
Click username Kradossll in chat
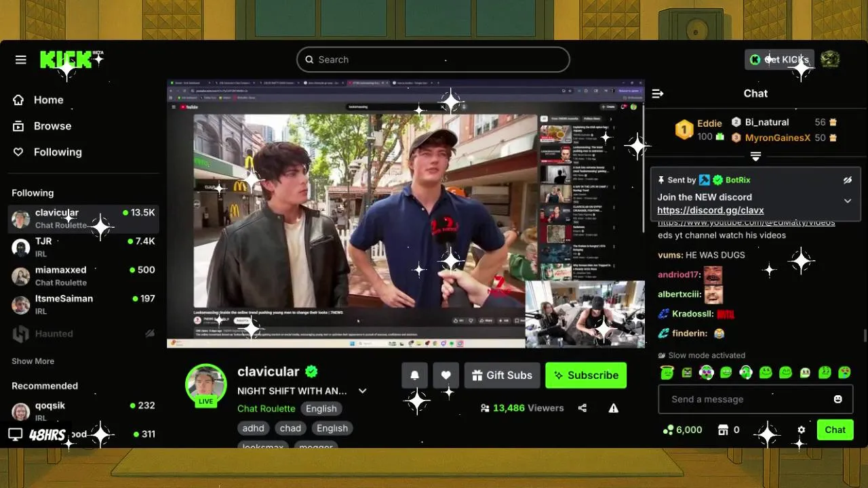[x=692, y=314]
